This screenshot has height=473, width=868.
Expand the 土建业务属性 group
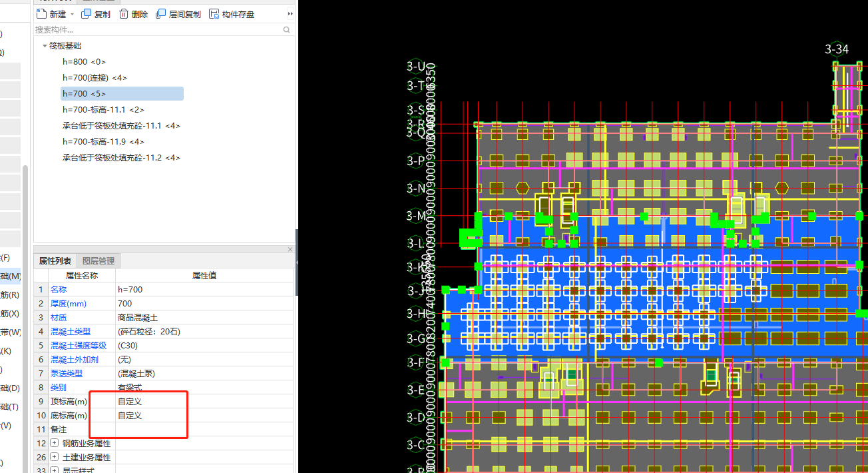pyautogui.click(x=55, y=457)
